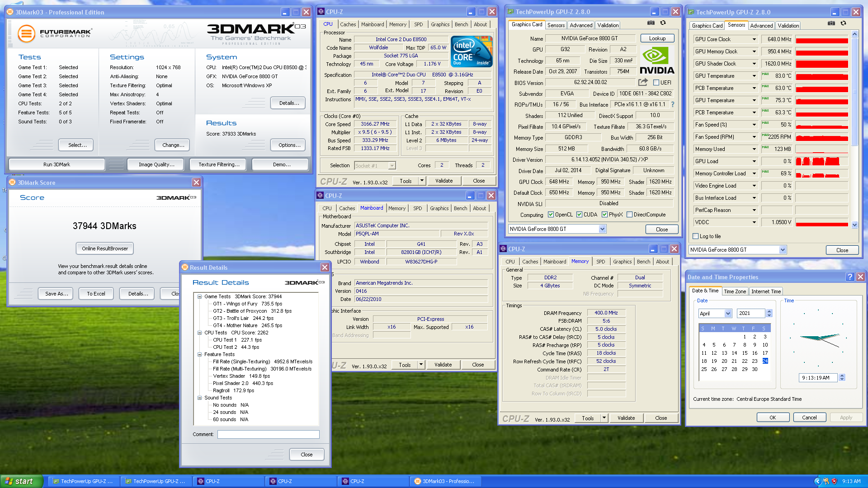
Task: Click the red shield security tray icon
Action: click(834, 481)
